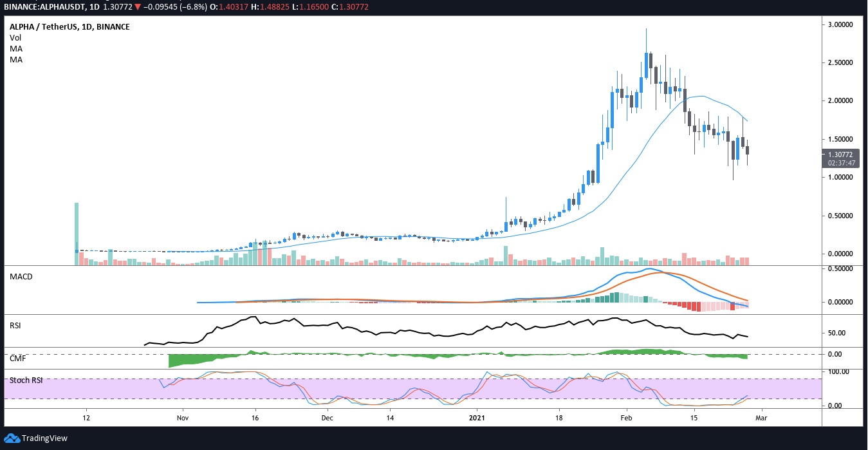The width and height of the screenshot is (868, 450).
Task: Open the MACD indicator label
Action: coord(21,277)
